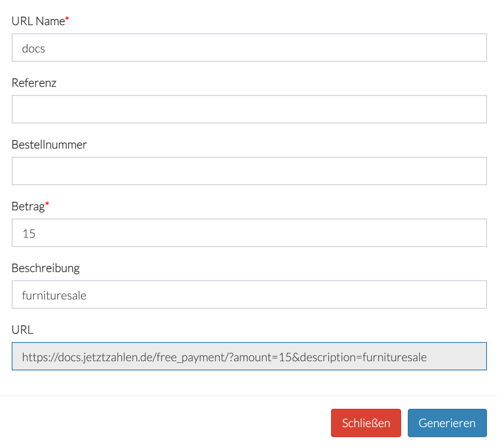Click the URL Name input field containing docs

[x=249, y=48]
